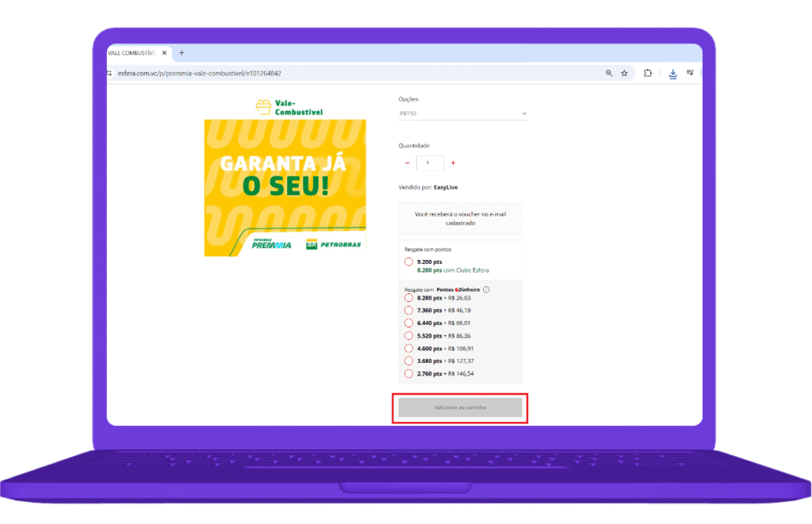Viewport: 812px width, 524px height.
Task: Open the browser Extensions puzzle icon
Action: pos(649,73)
